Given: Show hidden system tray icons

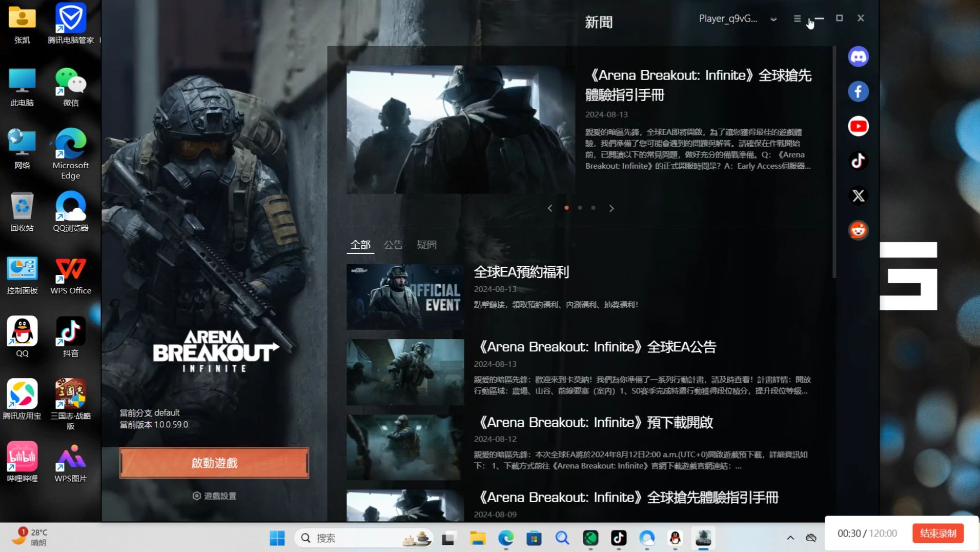Looking at the screenshot, I should pos(790,538).
